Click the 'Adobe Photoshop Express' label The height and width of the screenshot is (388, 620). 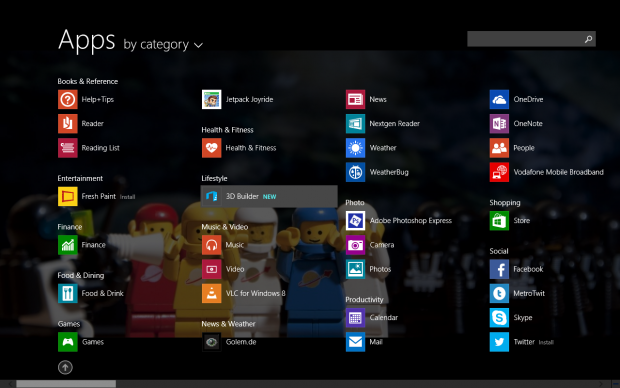point(411,220)
